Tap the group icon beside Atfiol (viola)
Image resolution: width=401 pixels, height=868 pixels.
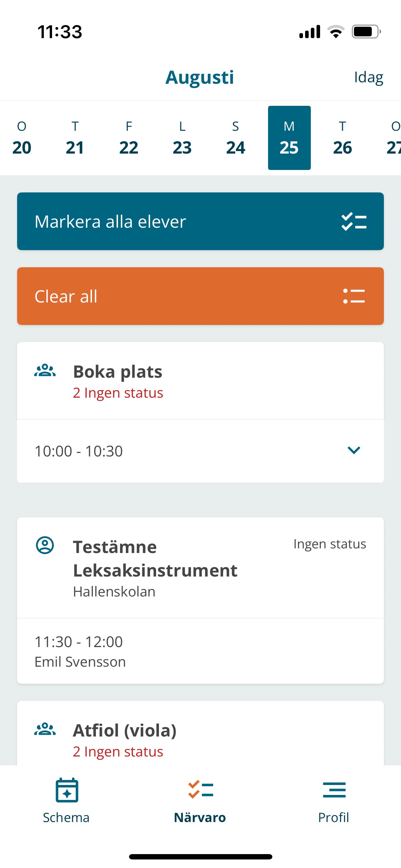pos(45,729)
